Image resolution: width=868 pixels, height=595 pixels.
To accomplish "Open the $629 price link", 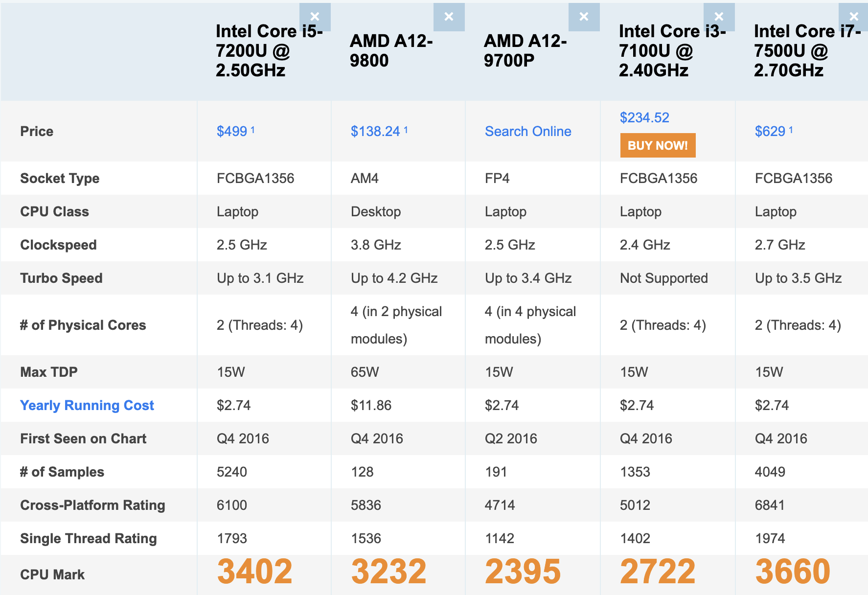I will tap(770, 131).
